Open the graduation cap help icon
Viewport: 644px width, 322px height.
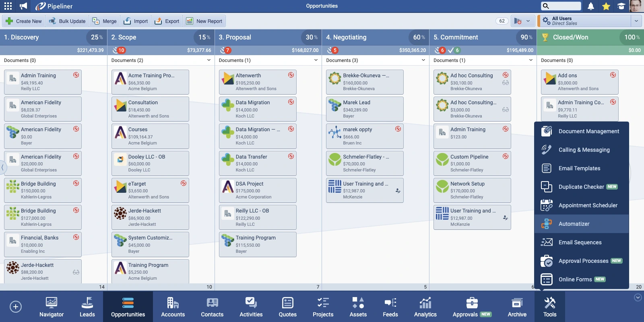pos(621,6)
